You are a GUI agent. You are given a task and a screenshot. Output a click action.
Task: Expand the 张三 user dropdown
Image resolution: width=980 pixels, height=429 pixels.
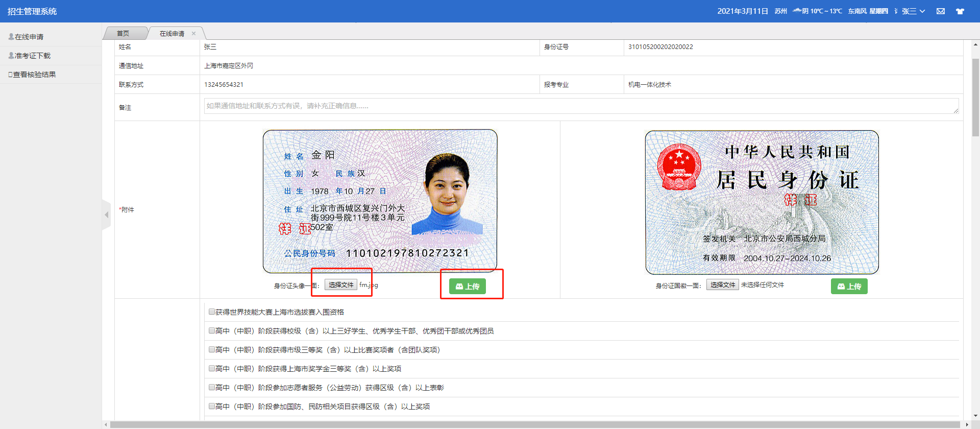tap(913, 11)
